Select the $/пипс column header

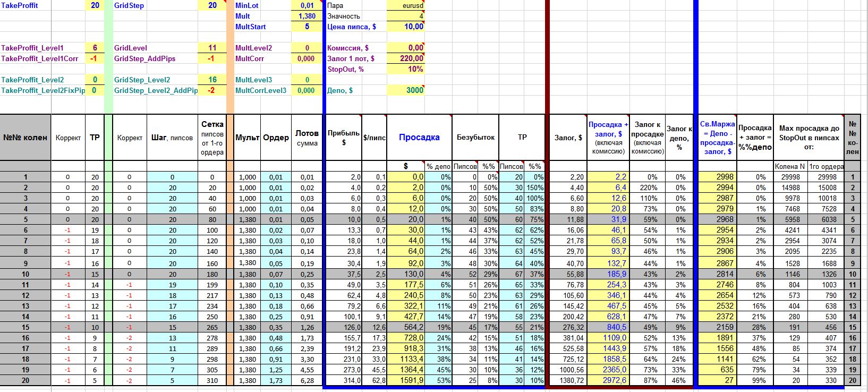click(375, 138)
